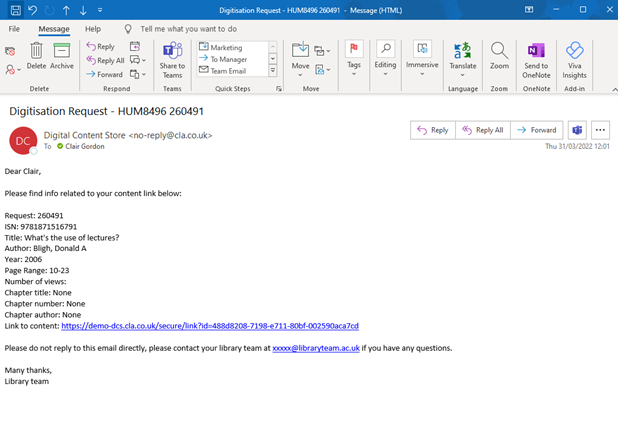Viewport: 618px width, 448px height.
Task: Expand the Tags flag dropdown
Action: coord(353,65)
